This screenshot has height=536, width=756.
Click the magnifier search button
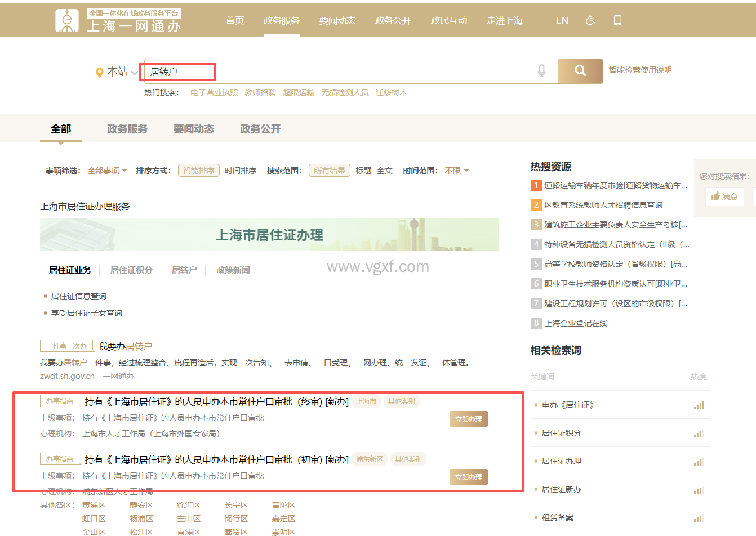point(580,71)
